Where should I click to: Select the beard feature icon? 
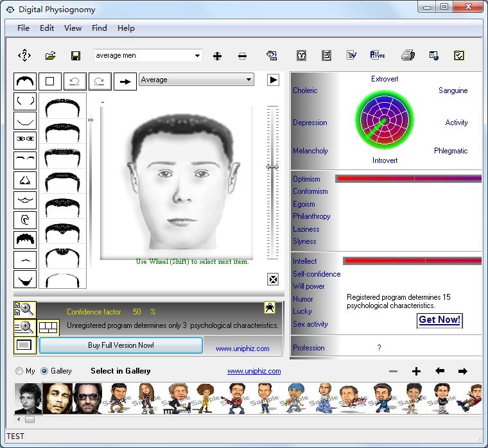click(x=25, y=280)
